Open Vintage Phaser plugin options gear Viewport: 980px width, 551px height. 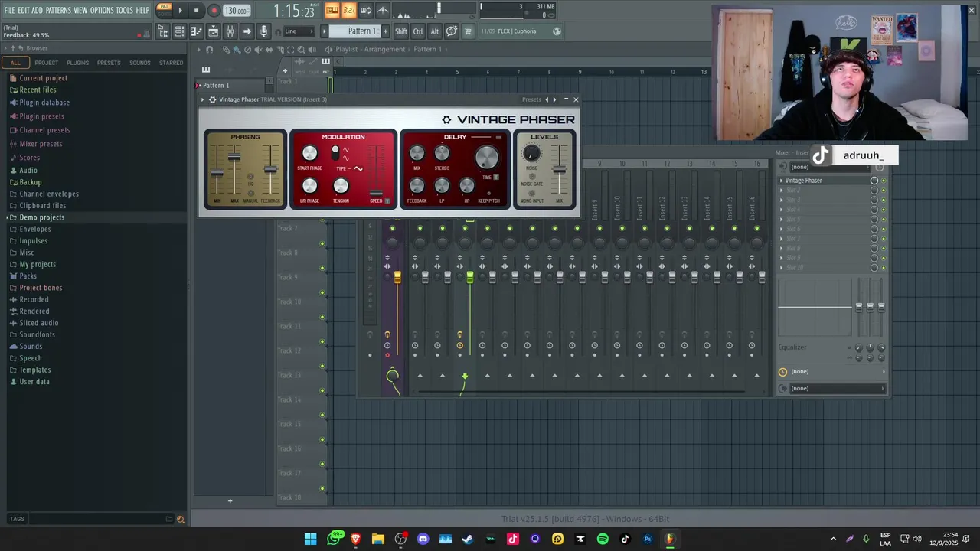(213, 99)
